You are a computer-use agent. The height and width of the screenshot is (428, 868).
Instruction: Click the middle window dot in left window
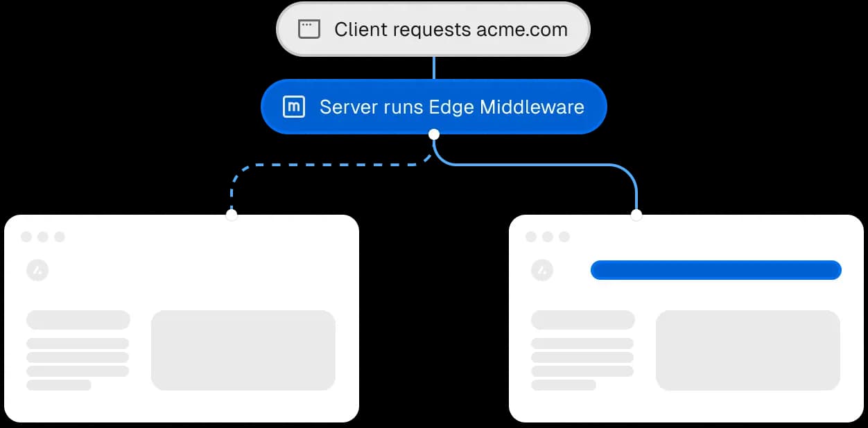(x=43, y=237)
